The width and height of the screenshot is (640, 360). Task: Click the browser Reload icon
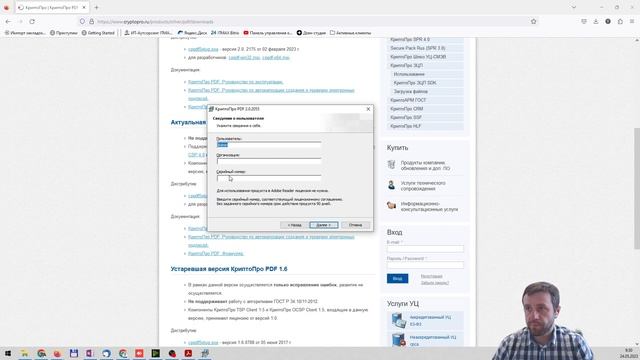tap(32, 21)
